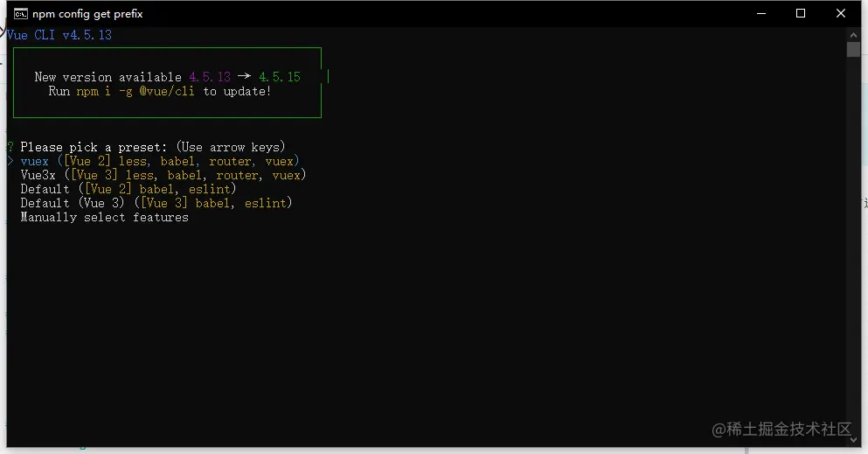Select the Default (Vue 3) preset line
Screen dimensions: 868x454
pyautogui.click(x=156, y=203)
